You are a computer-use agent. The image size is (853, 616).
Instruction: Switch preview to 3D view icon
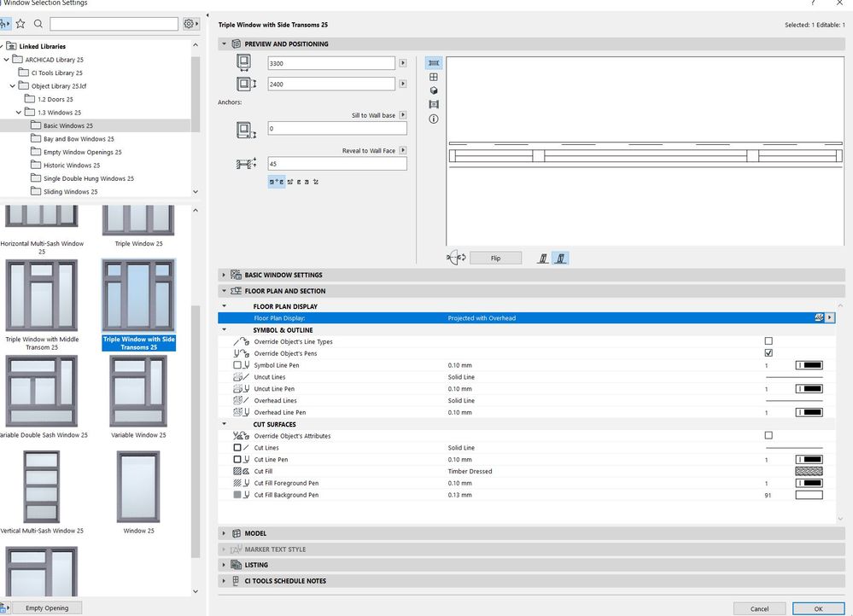[x=434, y=90]
